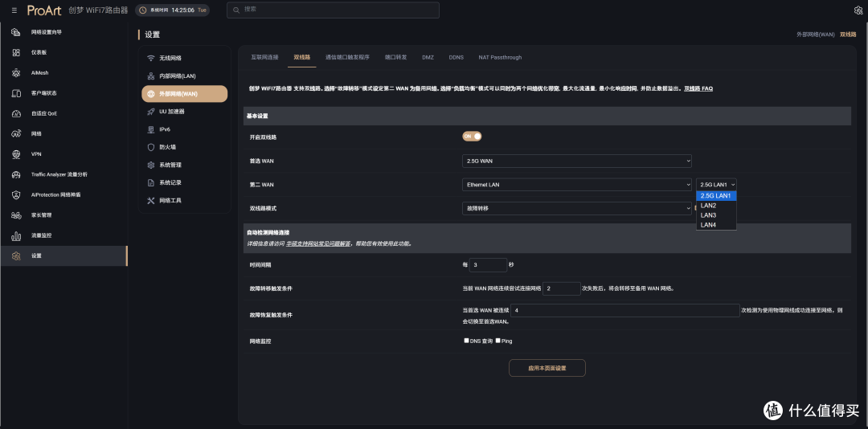Select the 外部网络(WAN) globe icon
The image size is (868, 429).
click(x=150, y=93)
